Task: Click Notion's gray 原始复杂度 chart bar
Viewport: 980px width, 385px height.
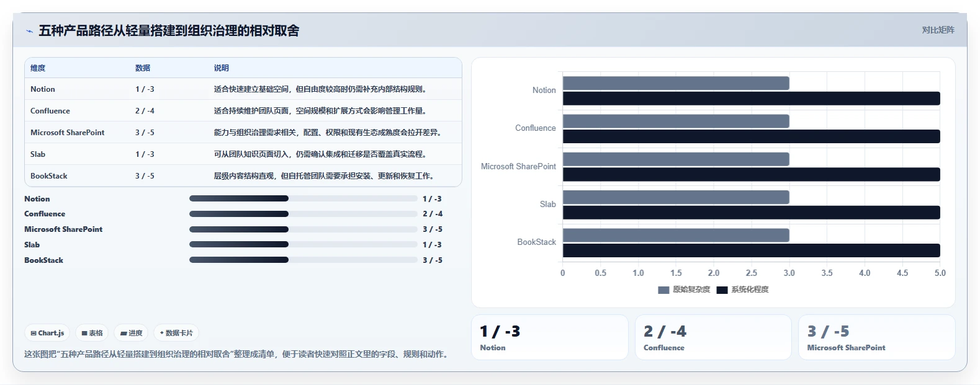Action: 676,83
